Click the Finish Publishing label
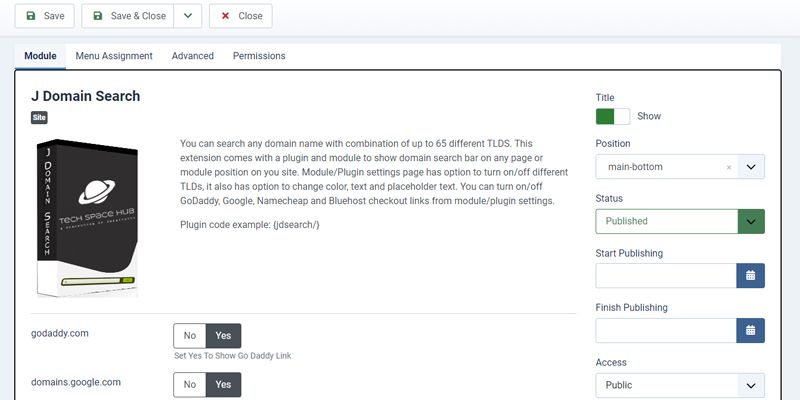 [x=631, y=308]
